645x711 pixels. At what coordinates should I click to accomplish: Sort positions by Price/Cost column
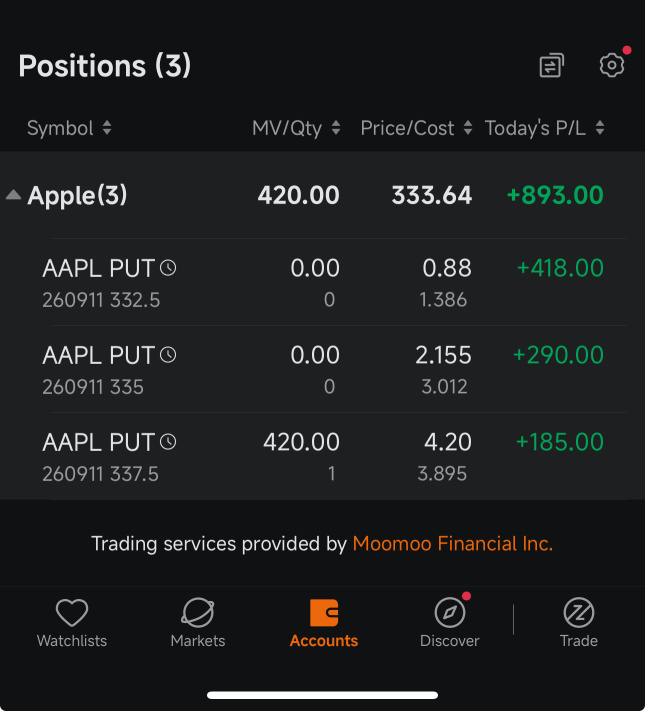pos(416,128)
